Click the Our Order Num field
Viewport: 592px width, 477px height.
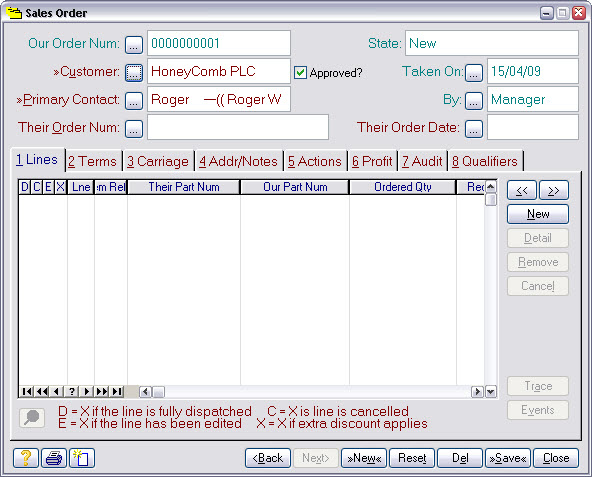pyautogui.click(x=219, y=43)
